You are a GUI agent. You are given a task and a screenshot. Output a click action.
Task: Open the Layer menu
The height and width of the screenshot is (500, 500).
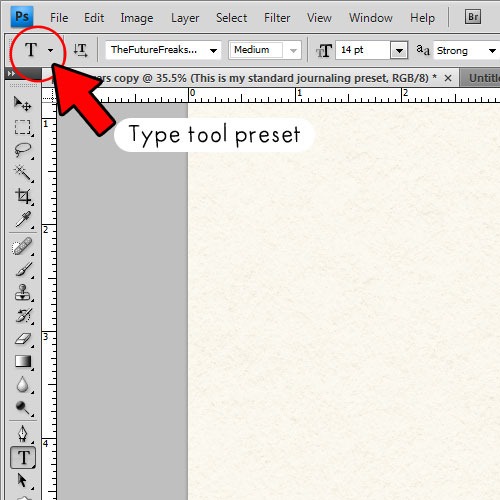click(185, 18)
